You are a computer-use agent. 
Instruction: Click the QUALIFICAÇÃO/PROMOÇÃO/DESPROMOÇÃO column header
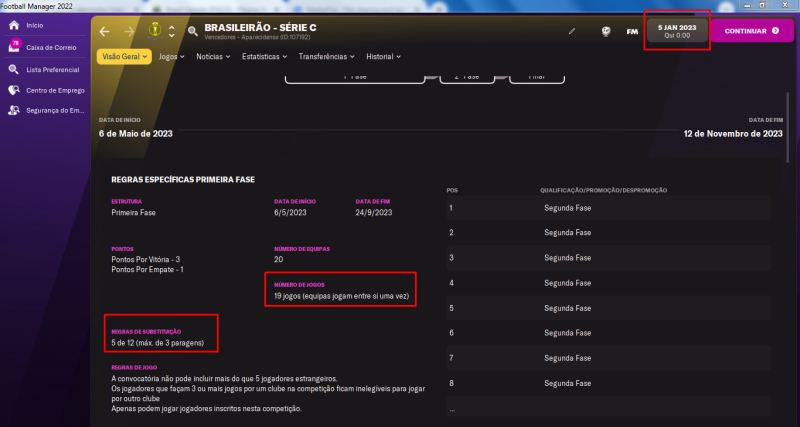coord(604,190)
